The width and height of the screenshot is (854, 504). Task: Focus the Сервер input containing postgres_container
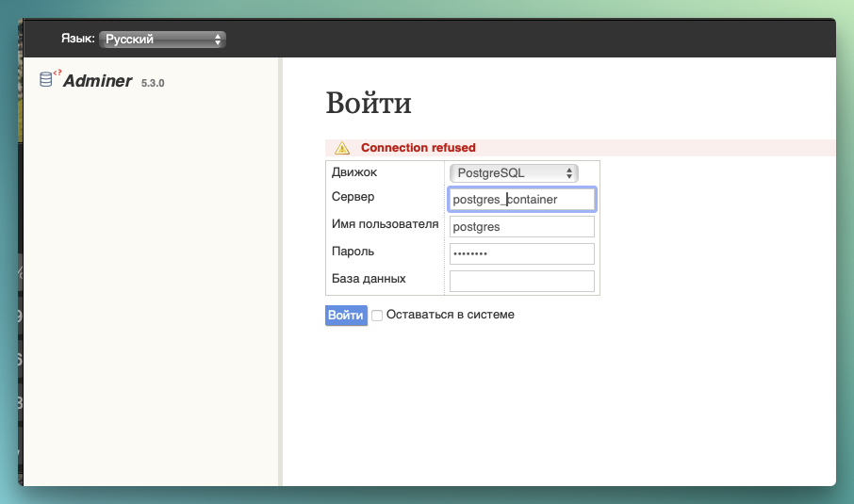(x=522, y=199)
